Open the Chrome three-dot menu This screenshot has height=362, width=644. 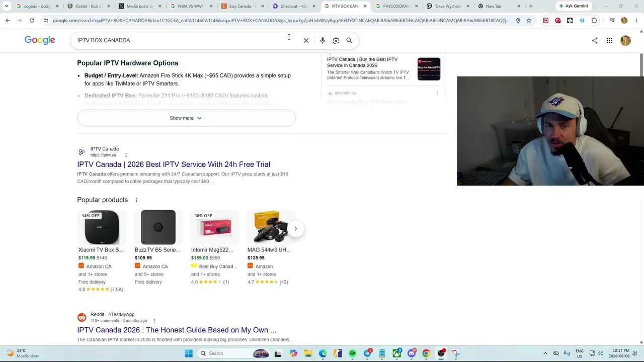coord(636,21)
